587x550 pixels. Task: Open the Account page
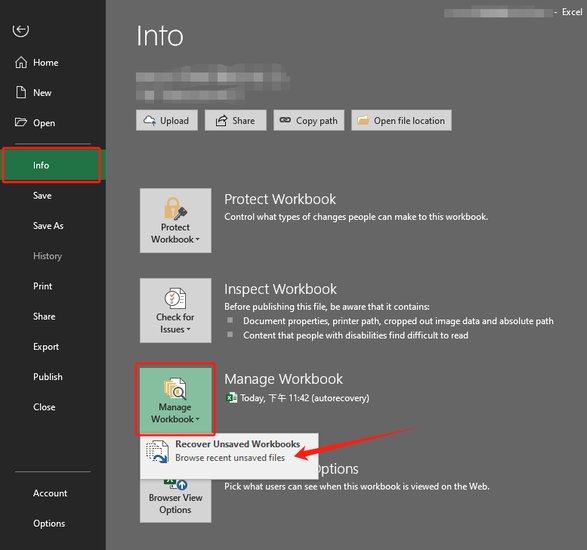pos(53,493)
